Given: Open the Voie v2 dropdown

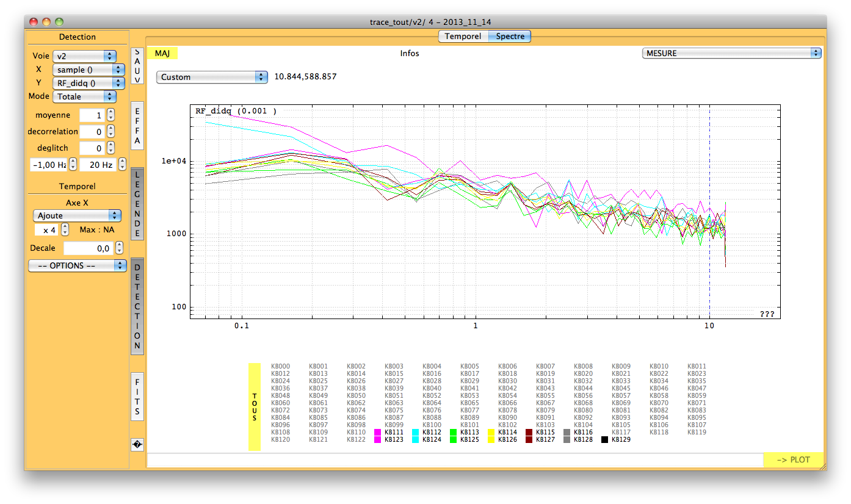Looking at the screenshot, I should coord(84,56).
